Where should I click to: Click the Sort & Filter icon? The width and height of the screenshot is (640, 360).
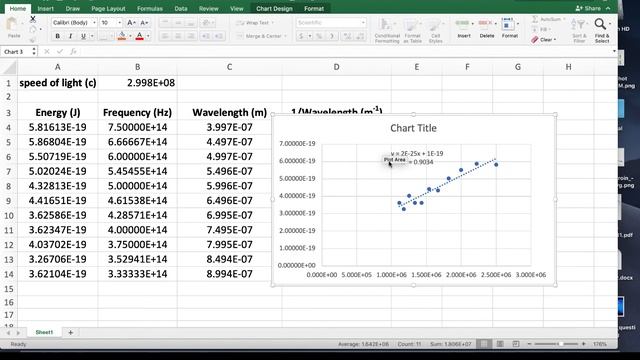578,25
